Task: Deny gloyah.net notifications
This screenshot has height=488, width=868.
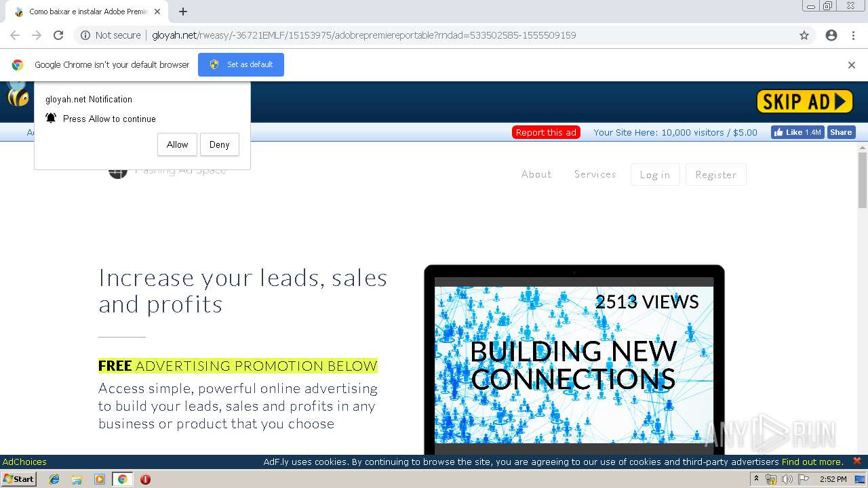Action: point(219,144)
